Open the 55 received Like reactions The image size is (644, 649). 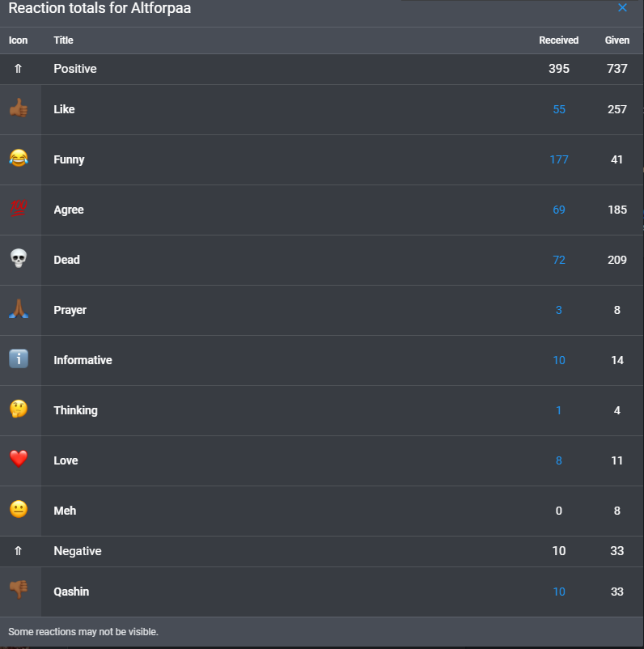(559, 109)
